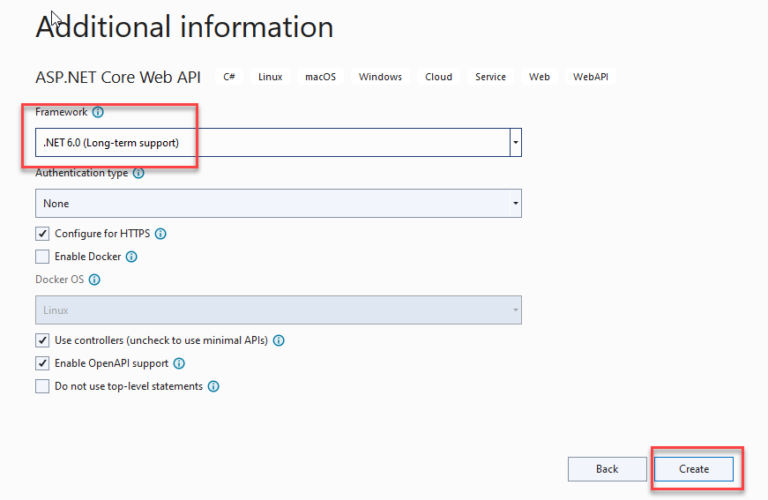Image resolution: width=768 pixels, height=500 pixels.
Task: Click the WebAPI tag label
Action: [x=591, y=77]
